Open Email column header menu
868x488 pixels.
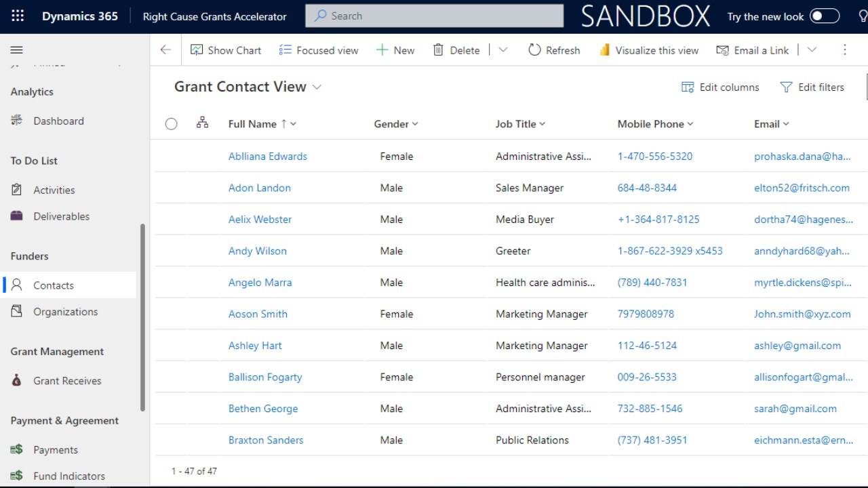point(772,124)
